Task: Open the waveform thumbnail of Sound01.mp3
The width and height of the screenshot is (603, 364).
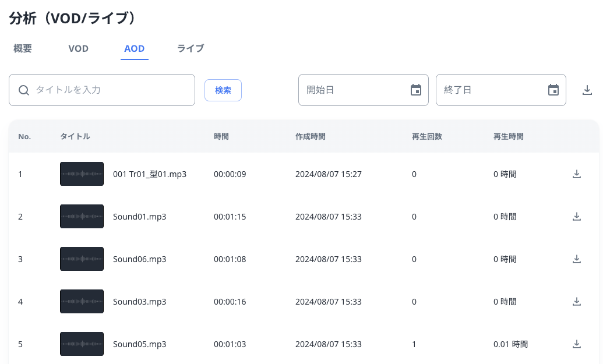Action: point(82,216)
